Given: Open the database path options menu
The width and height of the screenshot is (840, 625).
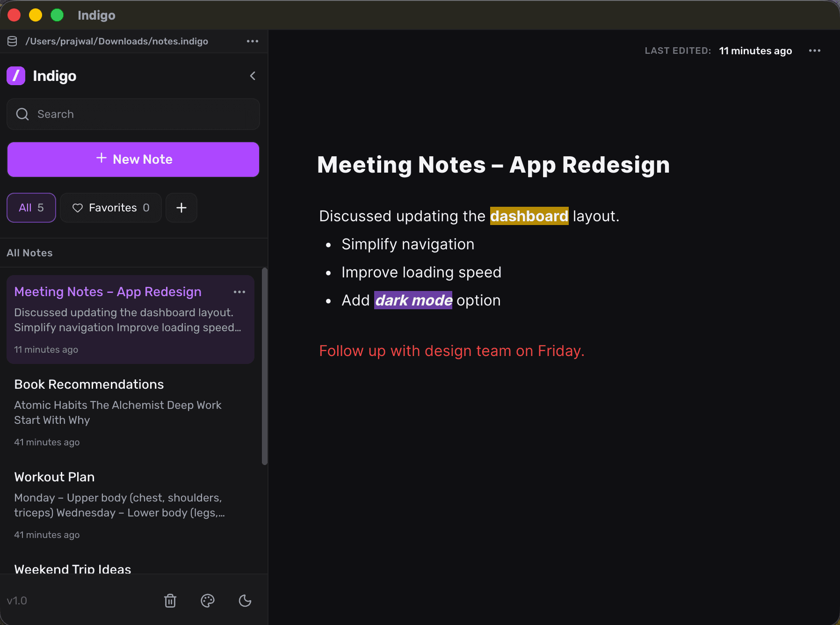Looking at the screenshot, I should point(253,41).
